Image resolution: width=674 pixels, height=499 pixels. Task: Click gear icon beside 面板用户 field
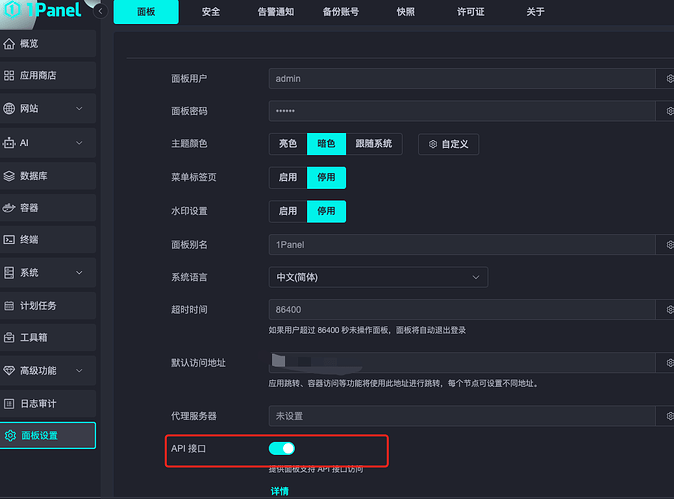coord(668,78)
